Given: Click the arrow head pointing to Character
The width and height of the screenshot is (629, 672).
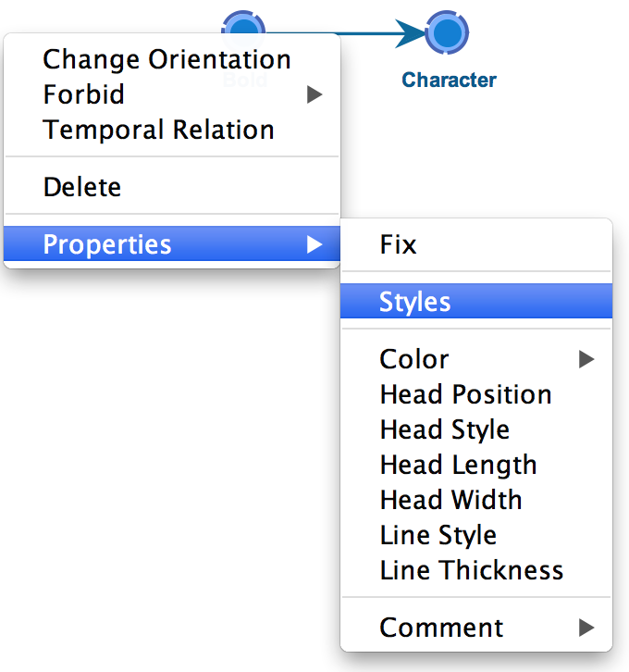Looking at the screenshot, I should (410, 33).
